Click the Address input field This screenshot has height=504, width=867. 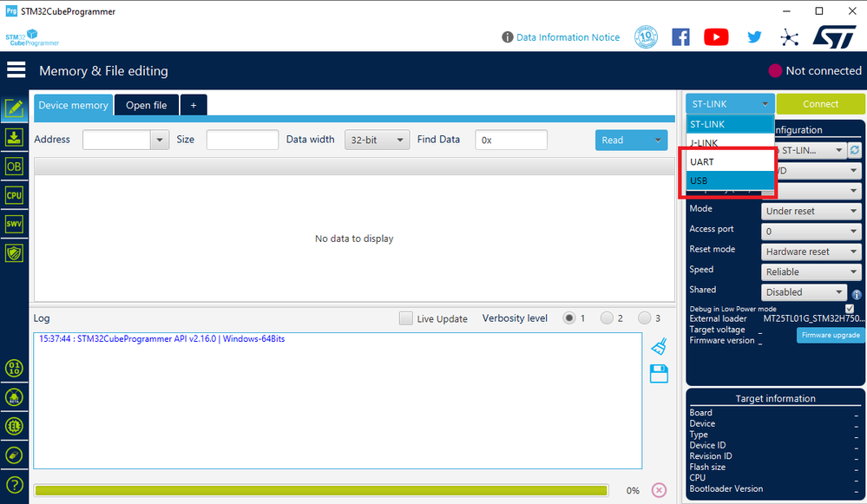tap(116, 140)
